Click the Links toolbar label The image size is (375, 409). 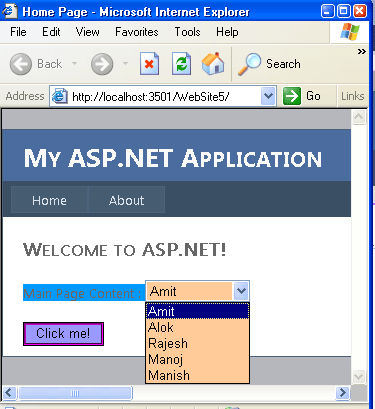[352, 96]
